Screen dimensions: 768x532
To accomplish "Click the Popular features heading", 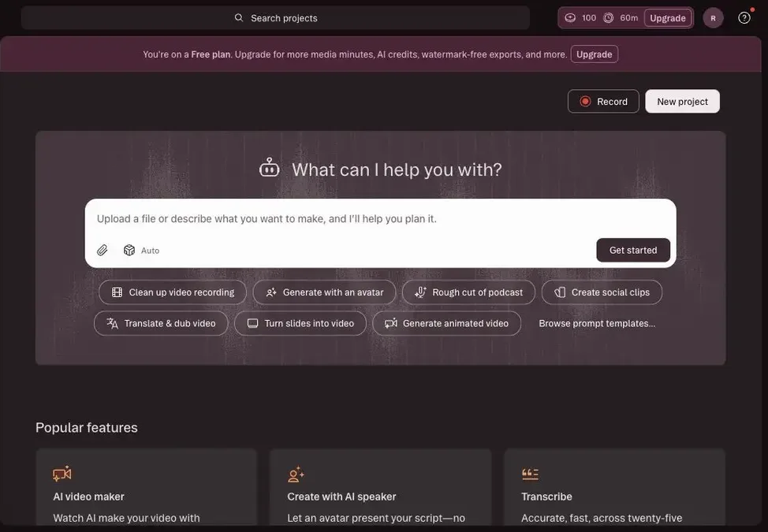I will click(x=87, y=427).
